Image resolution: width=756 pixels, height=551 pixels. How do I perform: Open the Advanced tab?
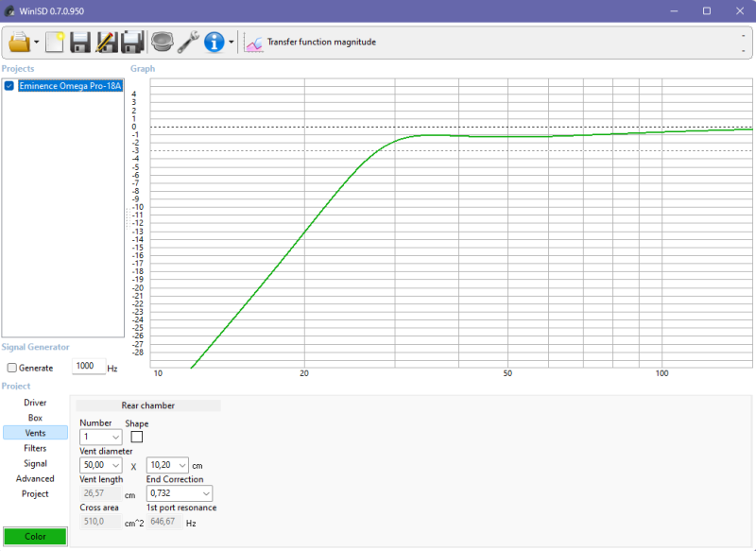point(35,478)
